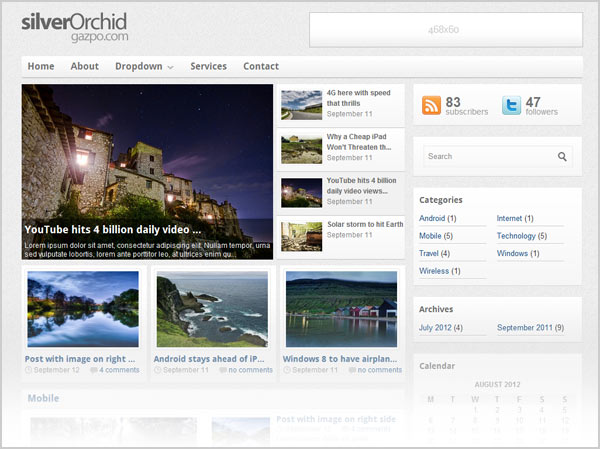Open the Dropdown menu arrow

(171, 67)
